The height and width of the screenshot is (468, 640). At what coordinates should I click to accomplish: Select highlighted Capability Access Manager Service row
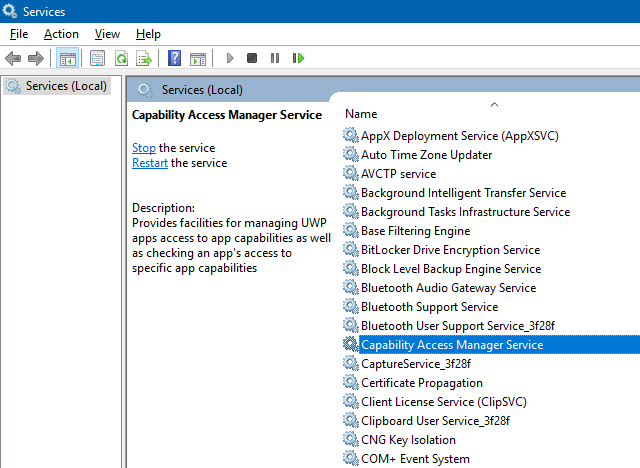499,345
